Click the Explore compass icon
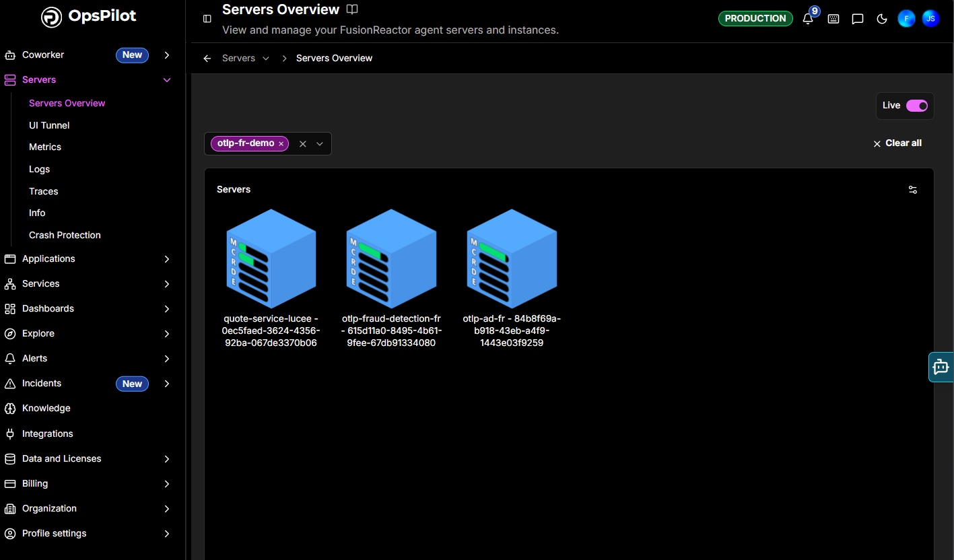Image resolution: width=954 pixels, height=560 pixels. pyautogui.click(x=10, y=334)
